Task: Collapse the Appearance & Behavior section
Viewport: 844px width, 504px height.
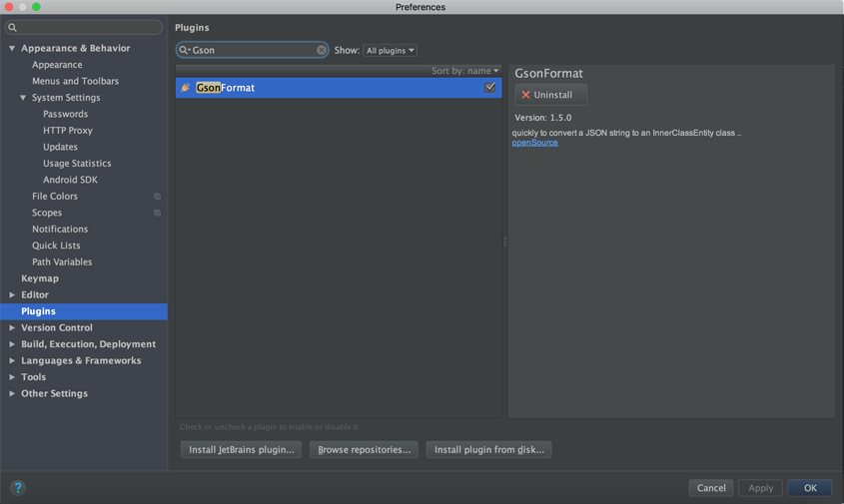Action: coord(12,48)
